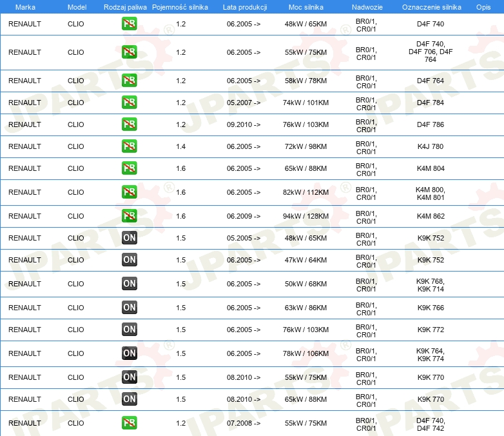Click the diesel icon in 65kW K9K 770 row
The width and height of the screenshot is (504, 436).
[x=129, y=399]
